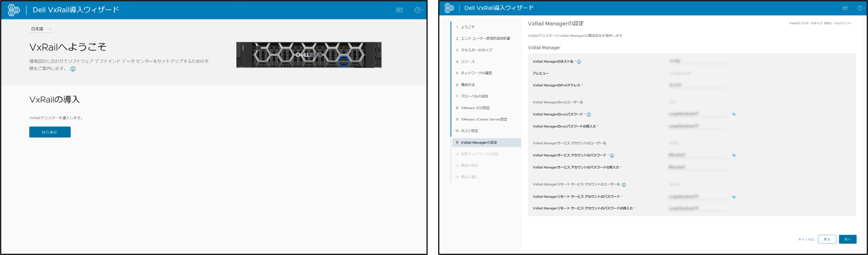Show the サービス アカウントのパスワード value
The height and width of the screenshot is (255, 868).
point(734,155)
